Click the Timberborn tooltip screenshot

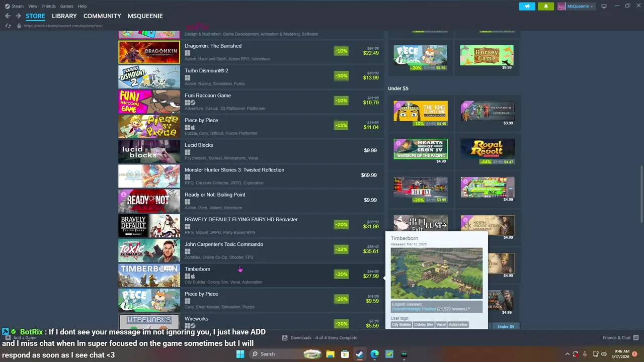pos(436,274)
